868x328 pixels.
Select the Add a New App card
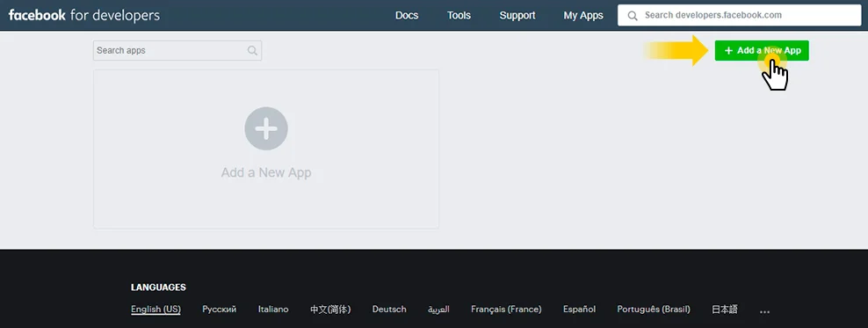pos(266,149)
